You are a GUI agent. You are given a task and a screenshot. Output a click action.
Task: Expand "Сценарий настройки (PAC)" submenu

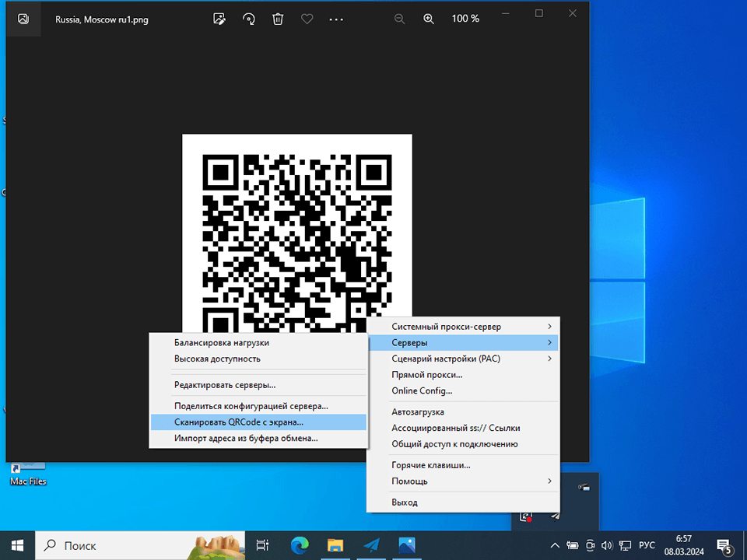coord(463,359)
